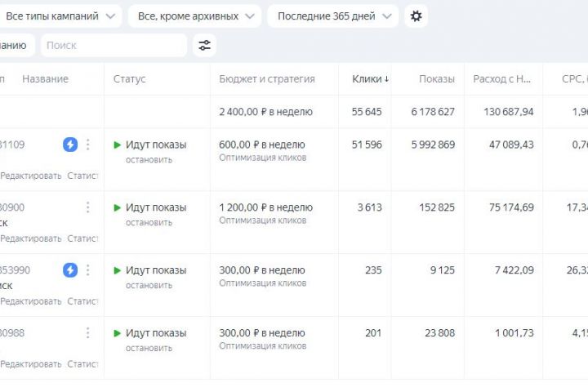Click "Редактировать" for campaign ending 31109

(x=31, y=176)
